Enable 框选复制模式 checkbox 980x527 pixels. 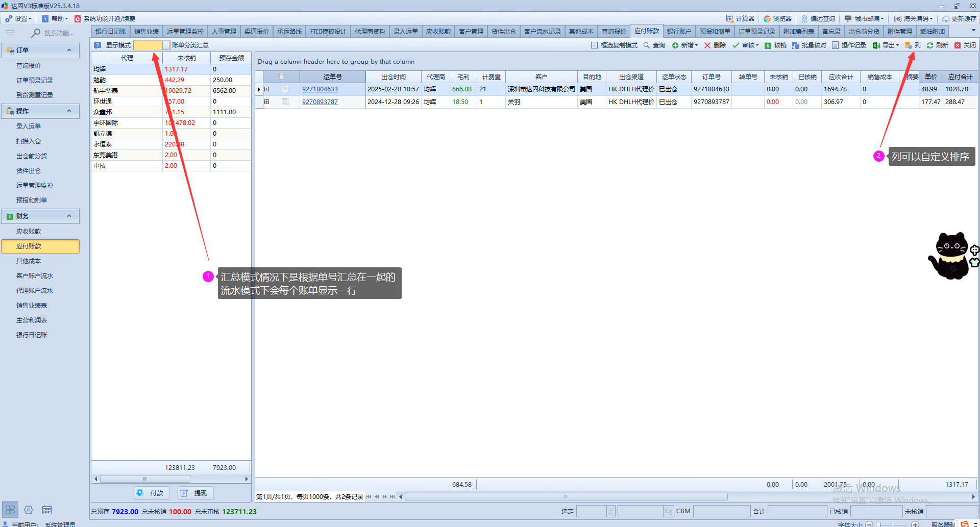point(594,45)
